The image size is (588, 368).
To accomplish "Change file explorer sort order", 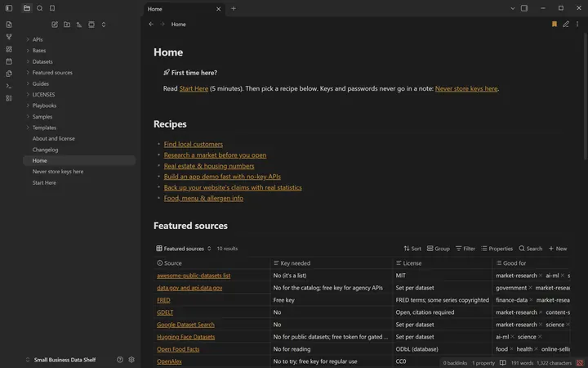I will (79, 25).
